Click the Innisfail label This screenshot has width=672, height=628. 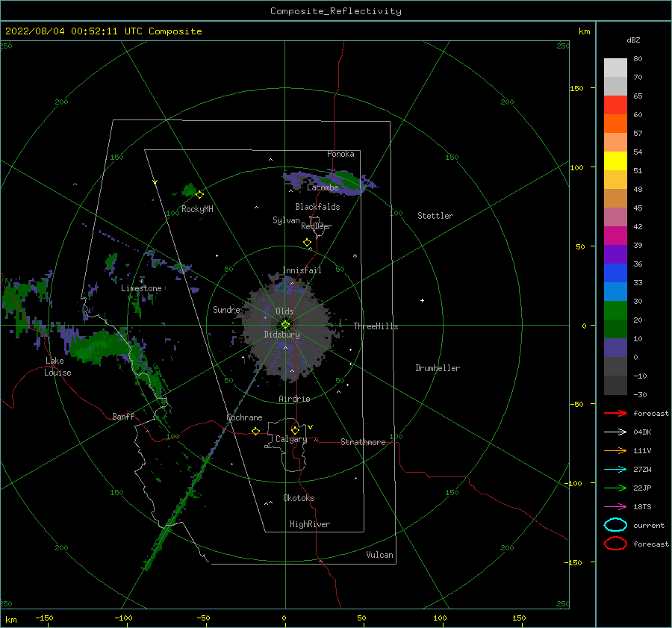(x=302, y=270)
